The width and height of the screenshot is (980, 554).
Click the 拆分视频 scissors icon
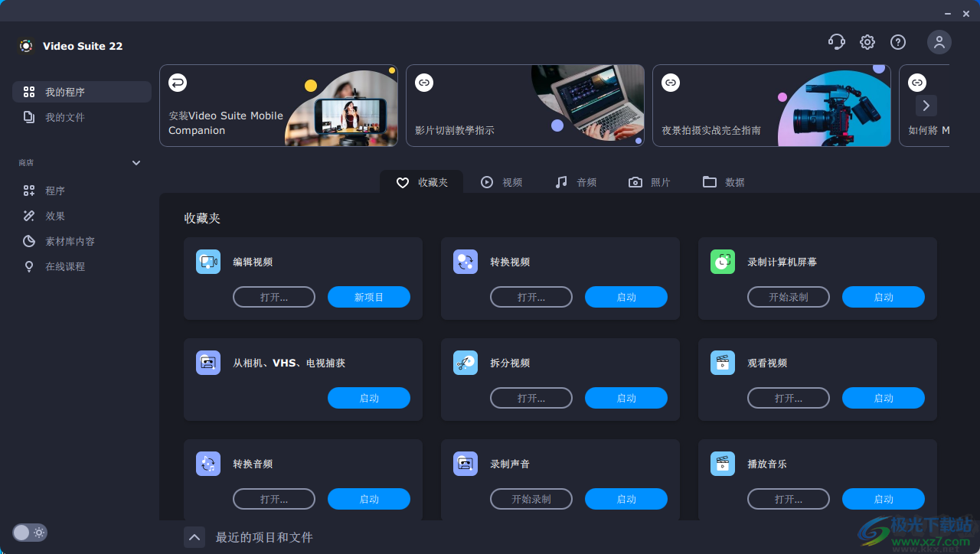pos(465,363)
